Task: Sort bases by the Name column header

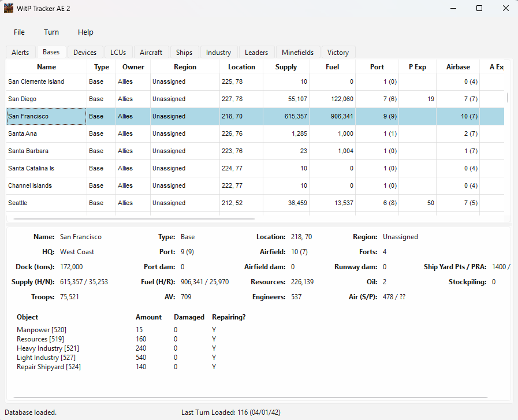Action: coord(47,67)
